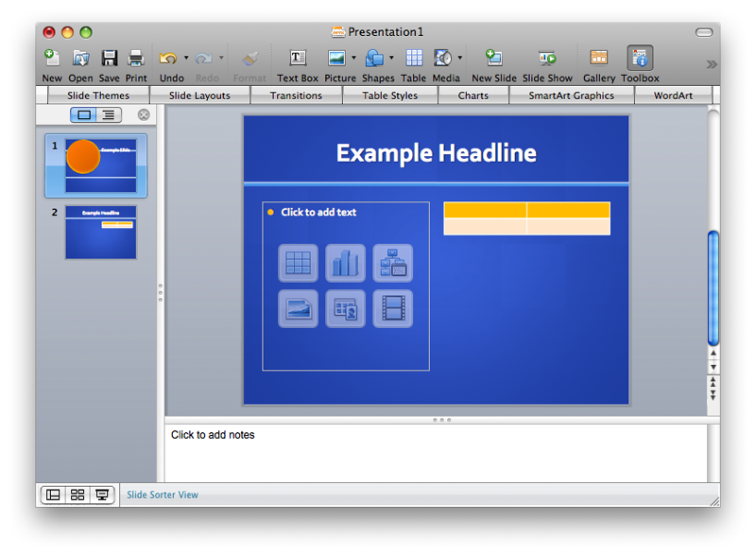
Task: Click the scroll down arrow
Action: [x=713, y=367]
